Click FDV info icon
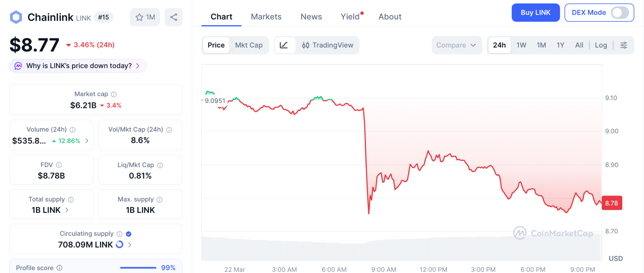The width and height of the screenshot is (644, 273). pyautogui.click(x=59, y=165)
